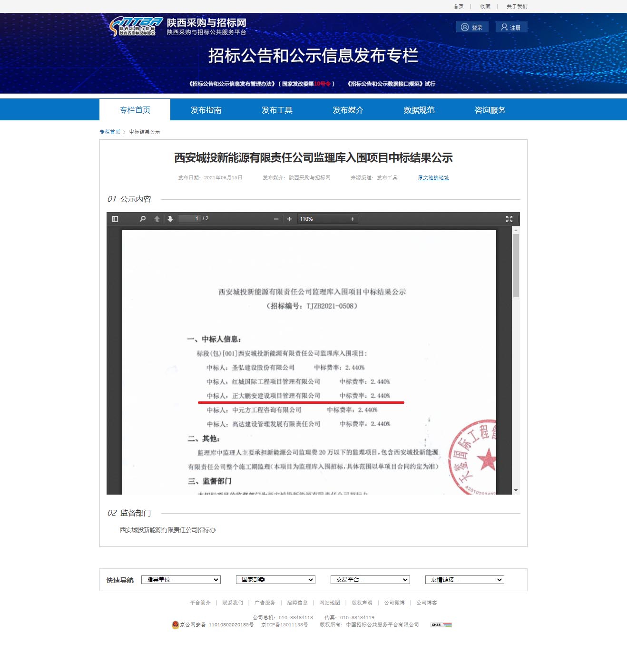Click the 注册 register button

tap(511, 27)
